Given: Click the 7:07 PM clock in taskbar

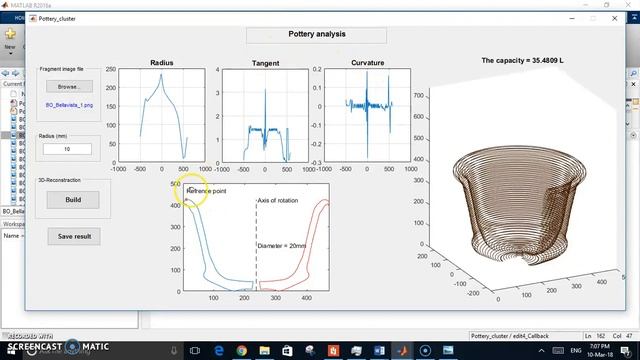Looking at the screenshot, I should click(x=600, y=346).
